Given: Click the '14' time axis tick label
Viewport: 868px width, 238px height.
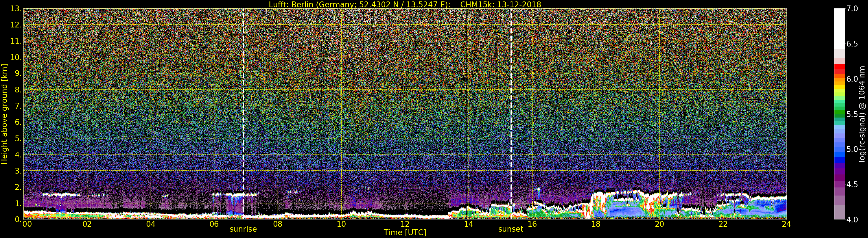Looking at the screenshot, I should pos(468,224).
